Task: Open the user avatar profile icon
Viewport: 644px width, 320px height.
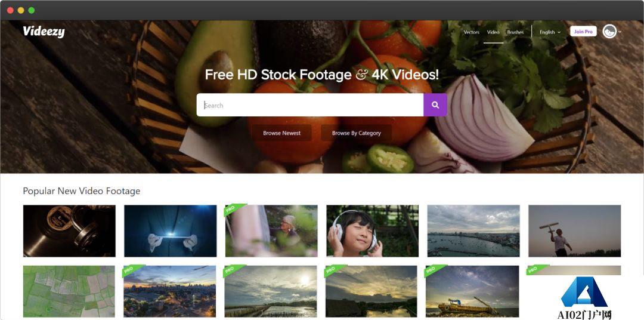Action: point(609,31)
